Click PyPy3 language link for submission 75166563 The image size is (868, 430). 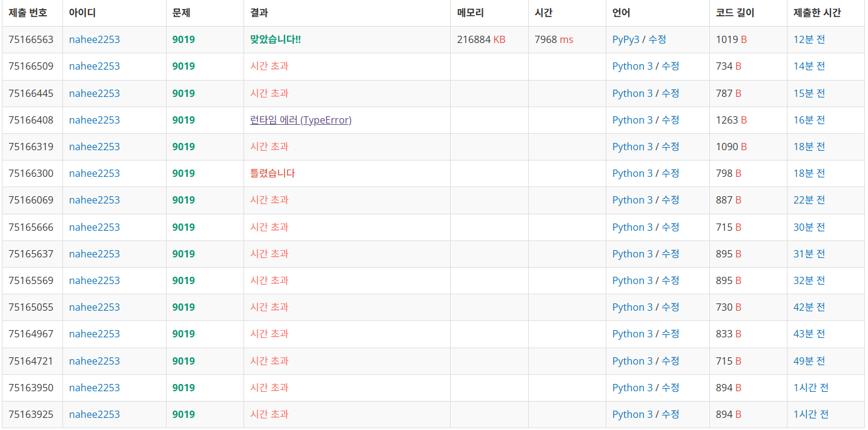[626, 39]
